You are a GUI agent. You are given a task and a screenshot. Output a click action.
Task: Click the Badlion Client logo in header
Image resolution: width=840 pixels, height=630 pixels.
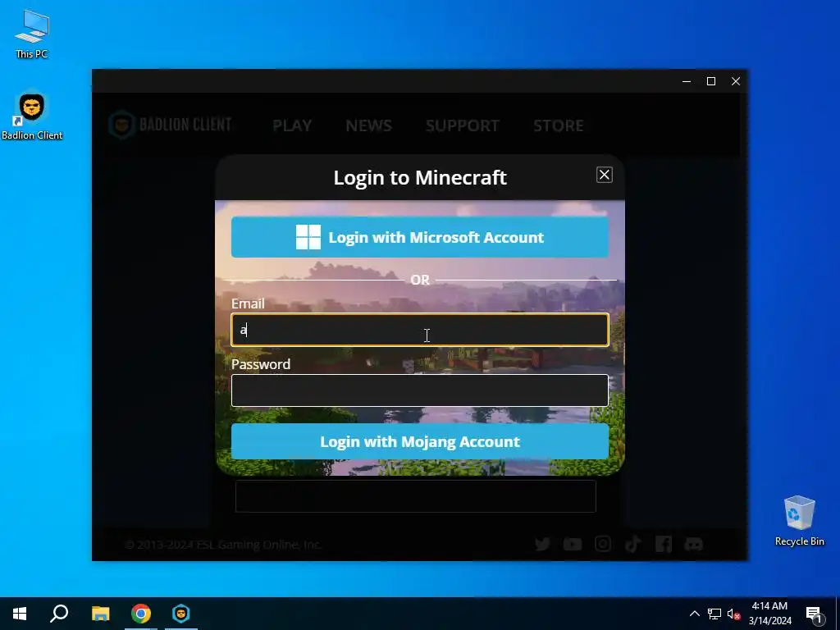(x=171, y=125)
